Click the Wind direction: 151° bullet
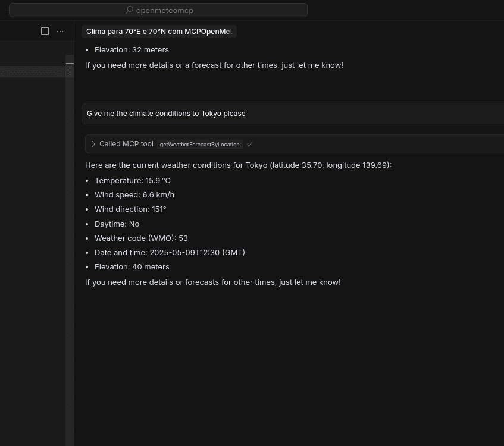 pyautogui.click(x=130, y=209)
